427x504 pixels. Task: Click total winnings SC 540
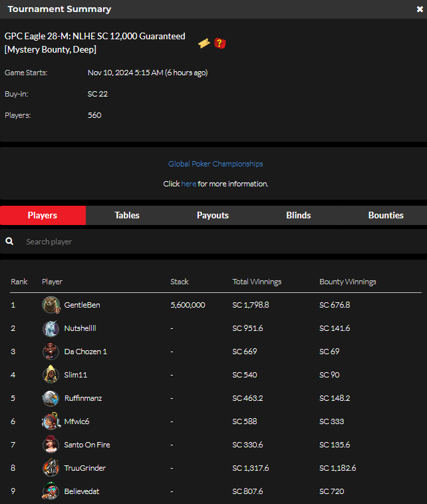coord(245,375)
